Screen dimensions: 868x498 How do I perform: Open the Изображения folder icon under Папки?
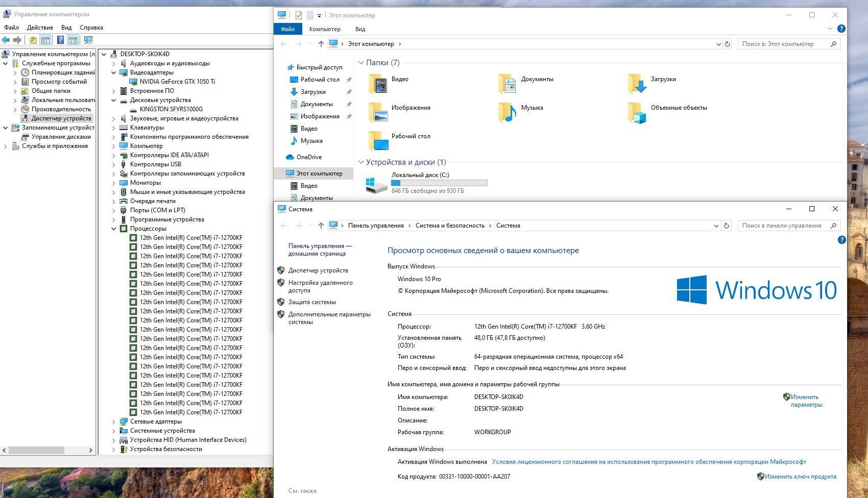point(378,112)
